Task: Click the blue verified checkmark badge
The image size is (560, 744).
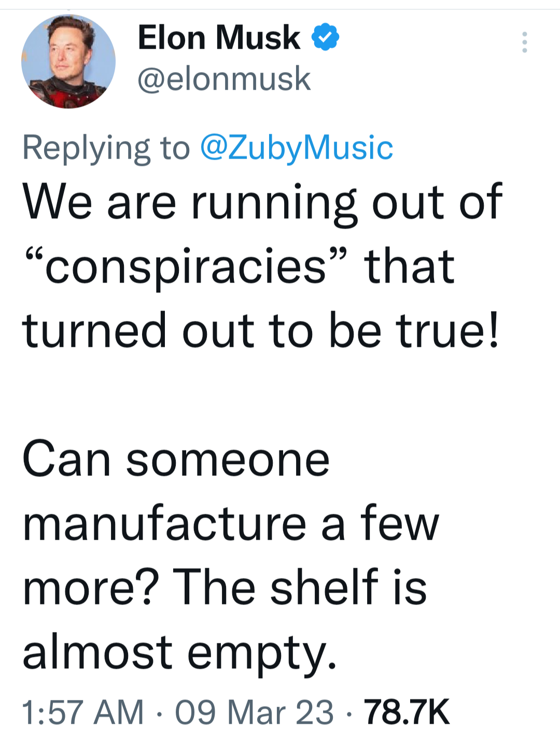Action: 325,37
